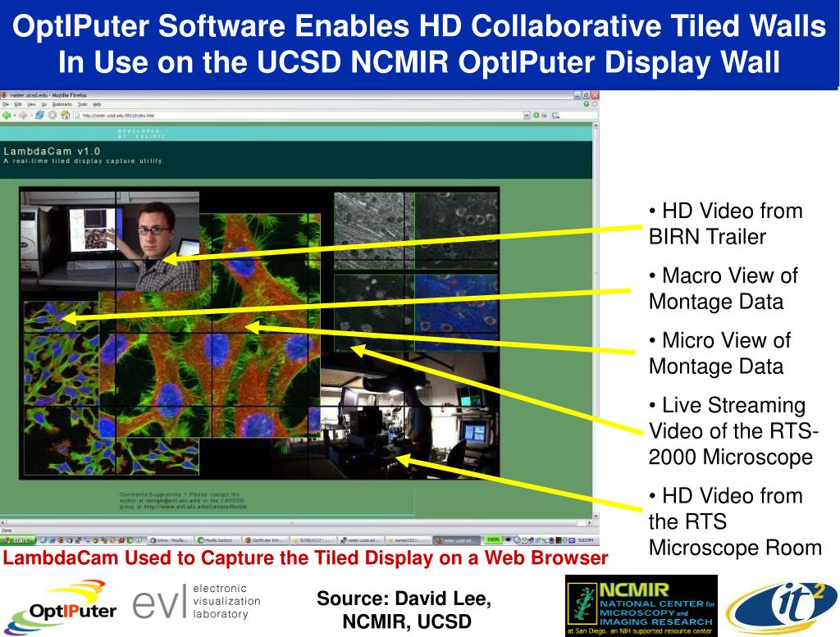
Task: Select the active raster.ucsd.edu taskbar button
Action: 456,540
